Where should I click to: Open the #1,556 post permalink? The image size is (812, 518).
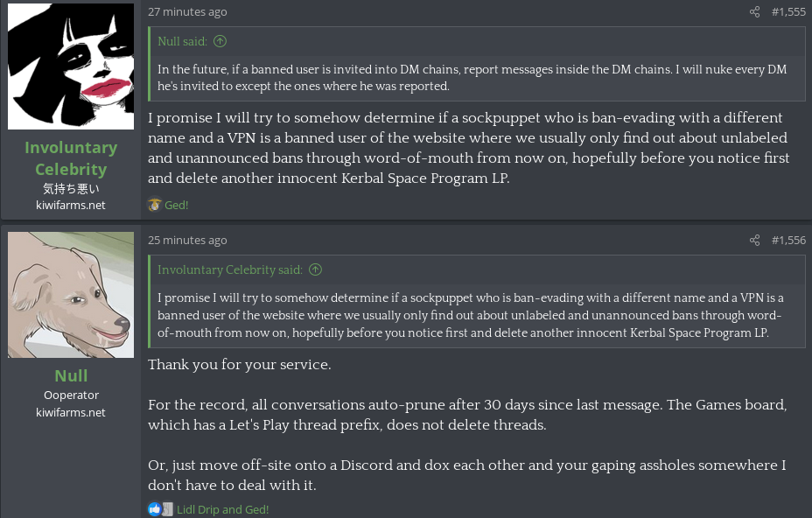[x=788, y=240]
